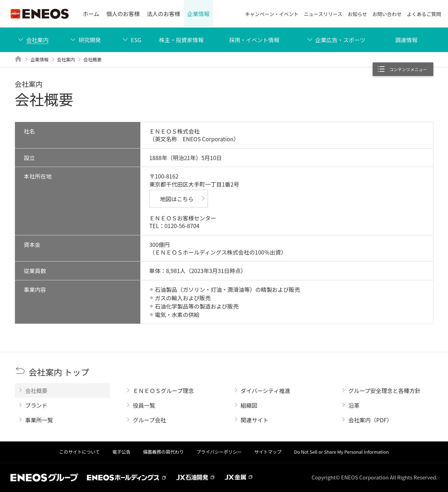Open よくあるご質問 link
The width and height of the screenshot is (448, 492).
tap(424, 14)
